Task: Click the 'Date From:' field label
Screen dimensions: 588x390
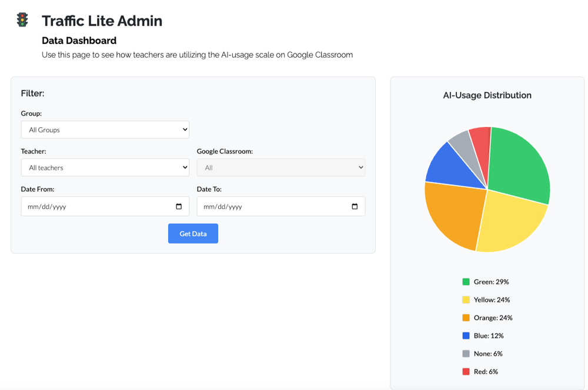Action: pos(38,189)
